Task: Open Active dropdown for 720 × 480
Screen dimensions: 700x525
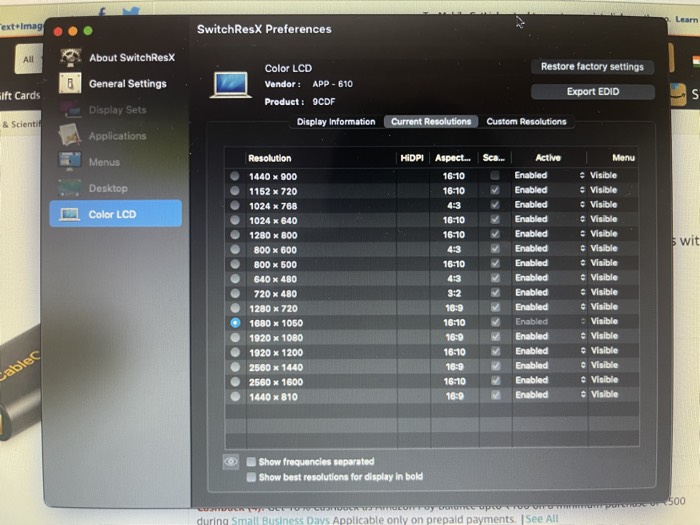Action: point(549,292)
